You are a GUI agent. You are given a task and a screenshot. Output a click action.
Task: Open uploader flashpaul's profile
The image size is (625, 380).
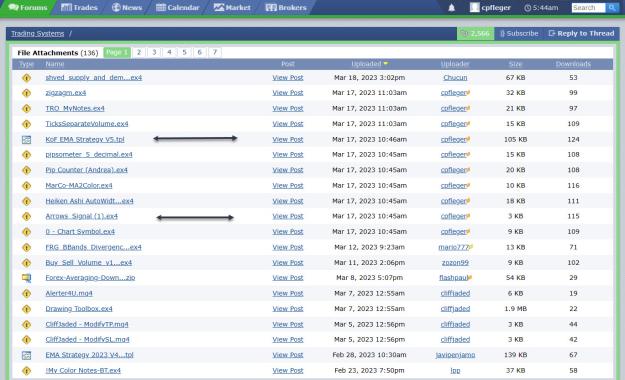455,278
